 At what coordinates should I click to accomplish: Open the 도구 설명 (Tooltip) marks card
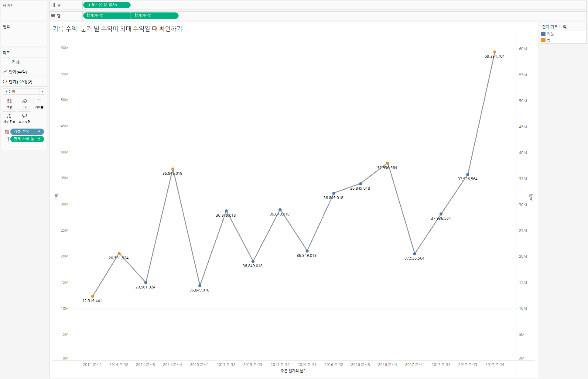pyautogui.click(x=25, y=118)
